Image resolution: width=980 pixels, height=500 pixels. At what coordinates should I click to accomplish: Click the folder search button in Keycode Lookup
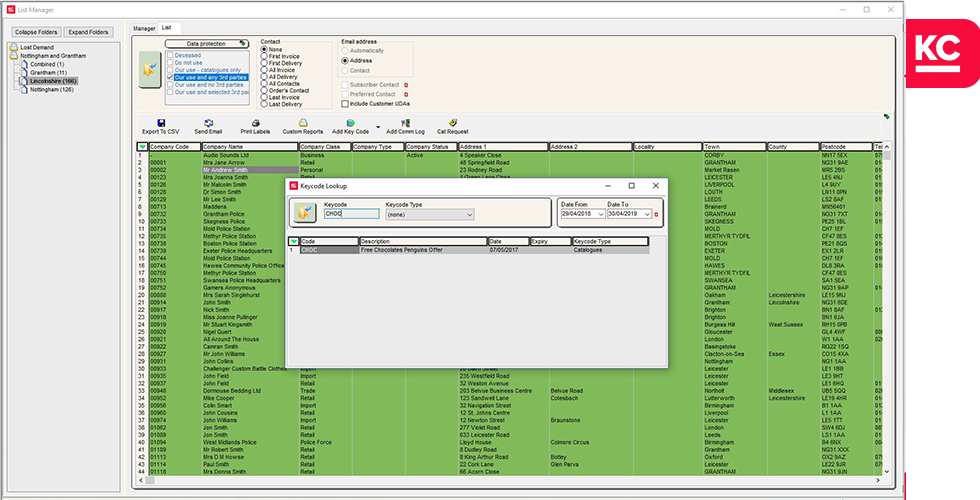pos(304,212)
